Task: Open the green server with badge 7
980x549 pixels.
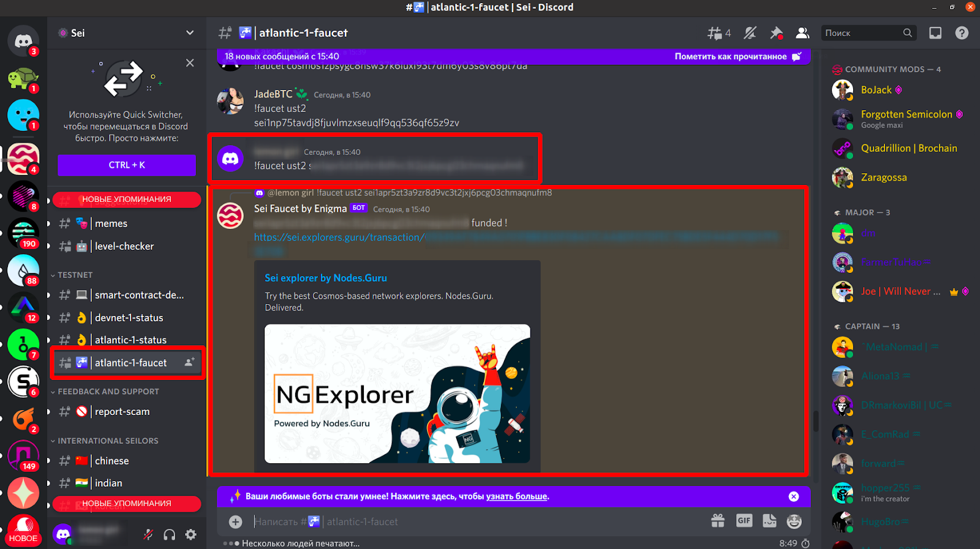Action: pos(23,345)
